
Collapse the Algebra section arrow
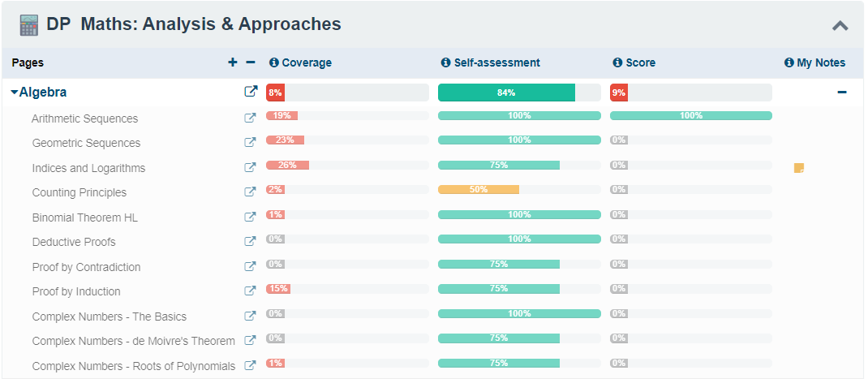pyautogui.click(x=14, y=93)
